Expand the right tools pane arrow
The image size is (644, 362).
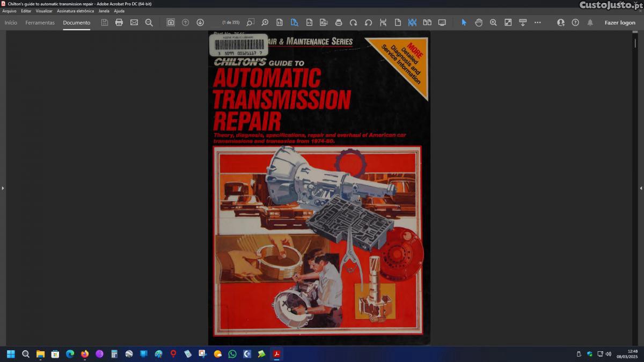(x=641, y=188)
